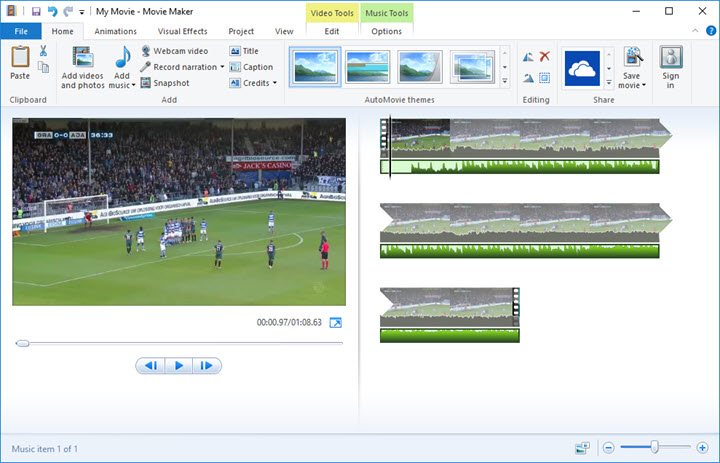Show the previous row of AutoMovie themes
This screenshot has width=720, height=463.
pyautogui.click(x=505, y=53)
